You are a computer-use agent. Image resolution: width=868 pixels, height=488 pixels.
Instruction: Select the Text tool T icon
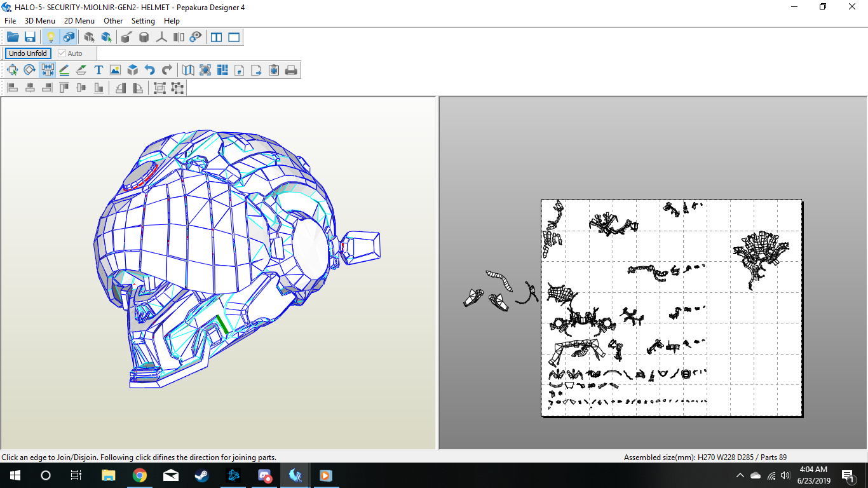[x=98, y=70]
